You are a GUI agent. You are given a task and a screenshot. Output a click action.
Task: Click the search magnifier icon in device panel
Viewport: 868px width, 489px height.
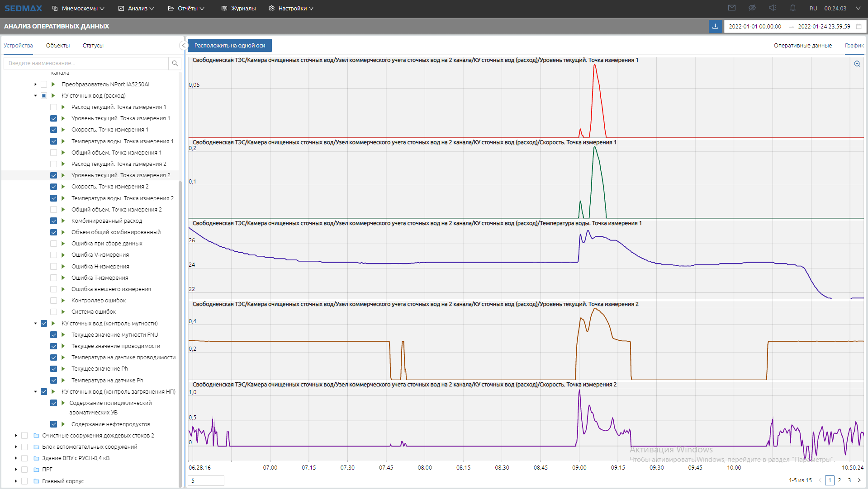pos(175,63)
